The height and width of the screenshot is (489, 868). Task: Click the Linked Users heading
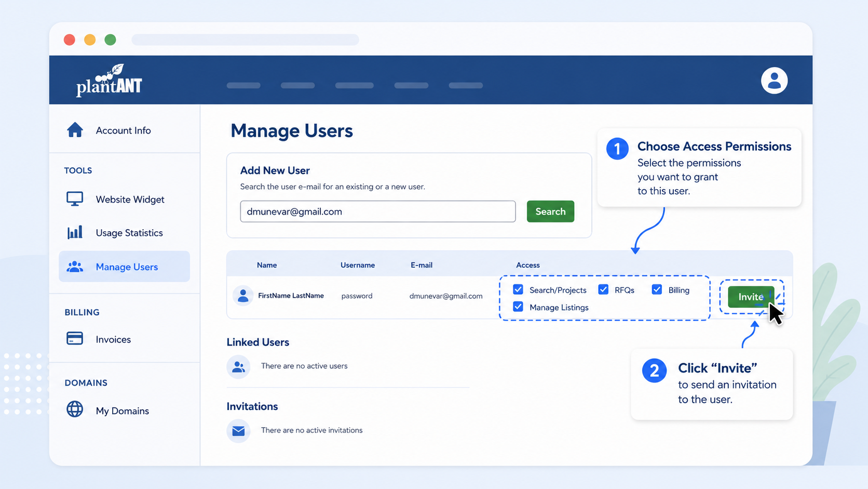[257, 342]
